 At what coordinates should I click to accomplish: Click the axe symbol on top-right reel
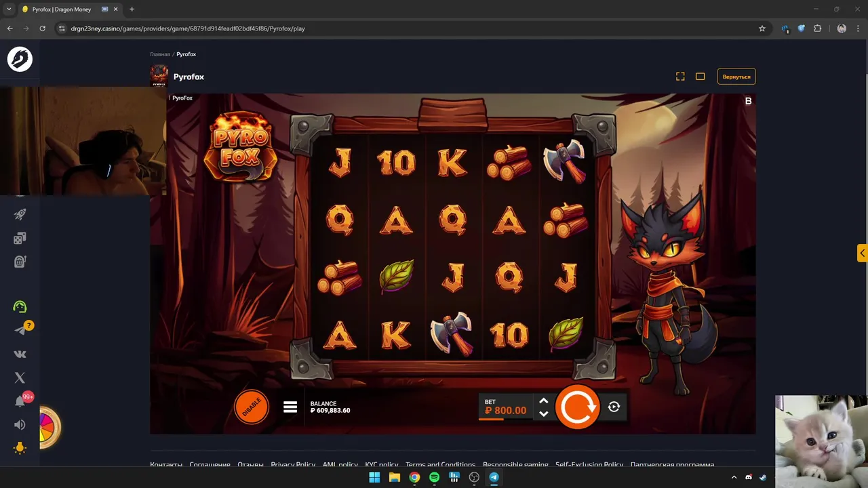pos(565,161)
